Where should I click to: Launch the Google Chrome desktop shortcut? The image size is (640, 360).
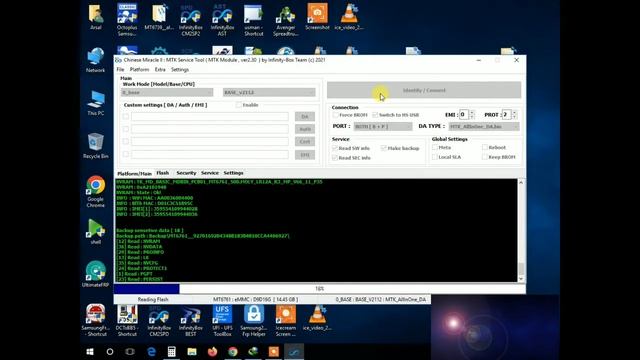tap(96, 191)
